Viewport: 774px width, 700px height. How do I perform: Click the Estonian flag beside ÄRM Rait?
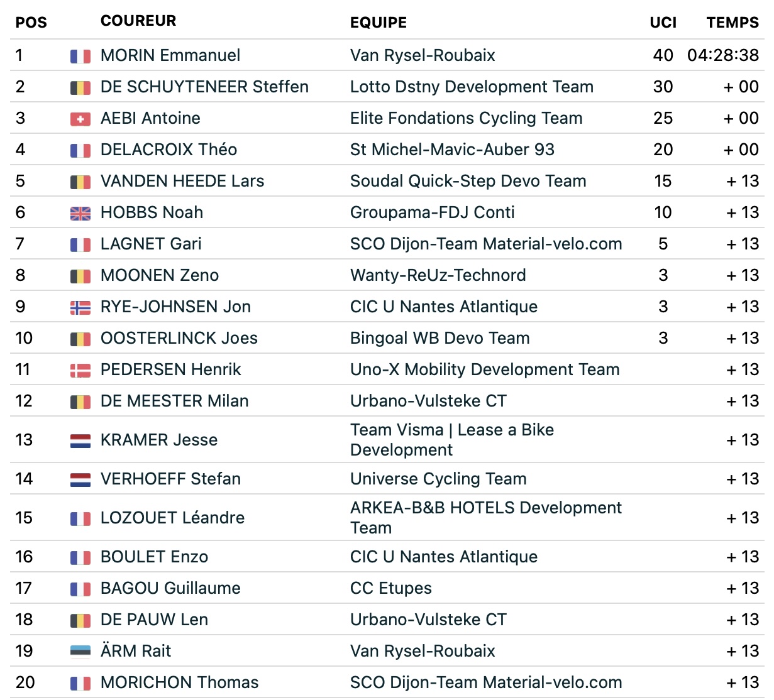[x=80, y=652]
